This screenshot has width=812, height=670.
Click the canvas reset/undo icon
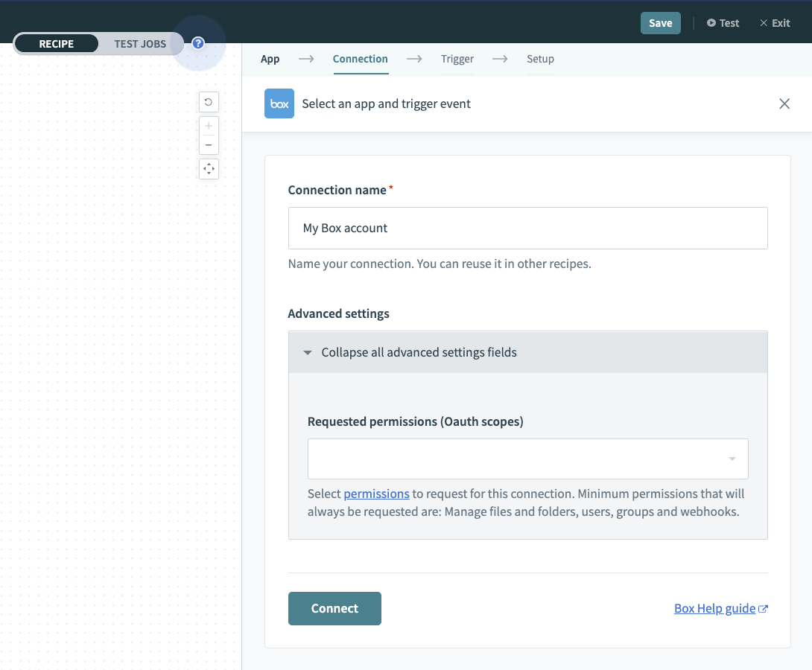pyautogui.click(x=209, y=102)
